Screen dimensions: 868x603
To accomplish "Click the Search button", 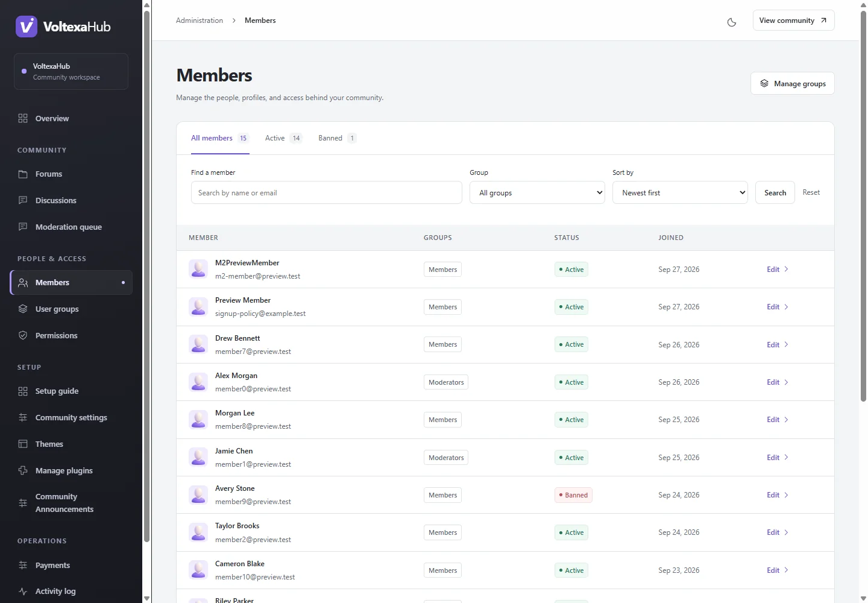I will [x=775, y=193].
